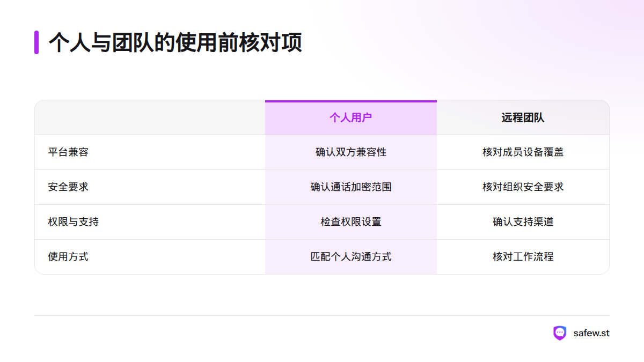
Task: Click the 平台兼容 row label
Action: click(68, 152)
